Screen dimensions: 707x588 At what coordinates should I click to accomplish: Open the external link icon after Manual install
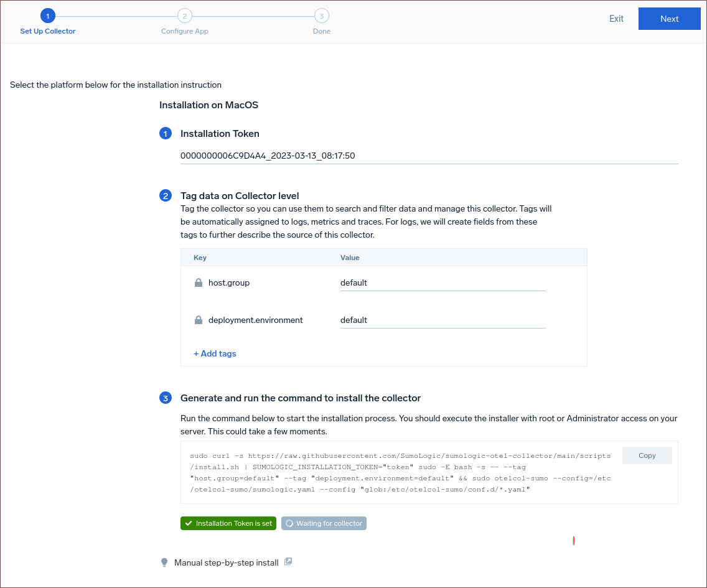[288, 562]
